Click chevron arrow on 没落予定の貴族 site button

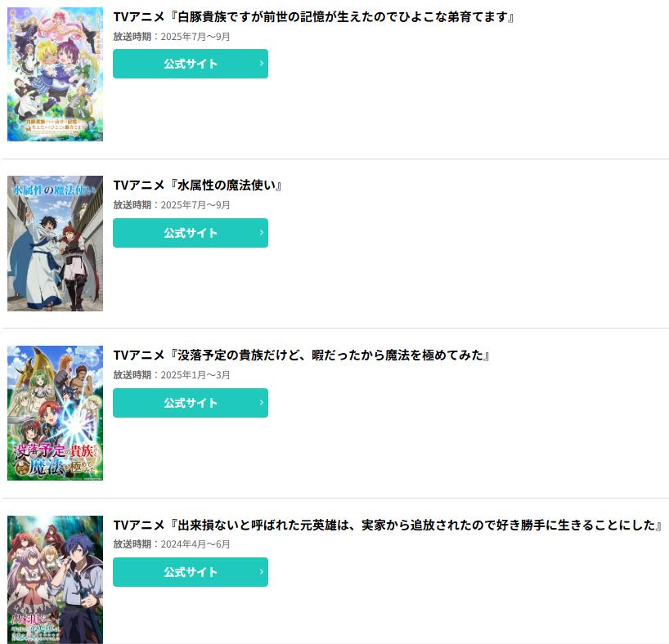coord(261,403)
